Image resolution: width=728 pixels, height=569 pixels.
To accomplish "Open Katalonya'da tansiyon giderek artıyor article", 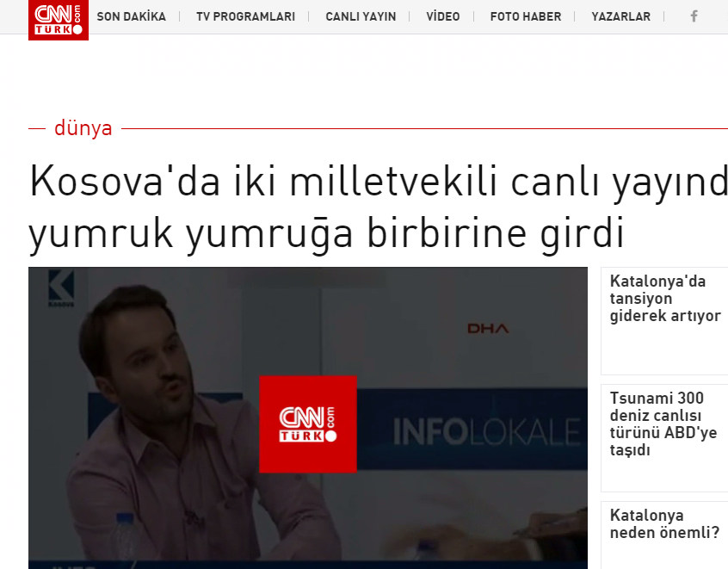I will 665,298.
